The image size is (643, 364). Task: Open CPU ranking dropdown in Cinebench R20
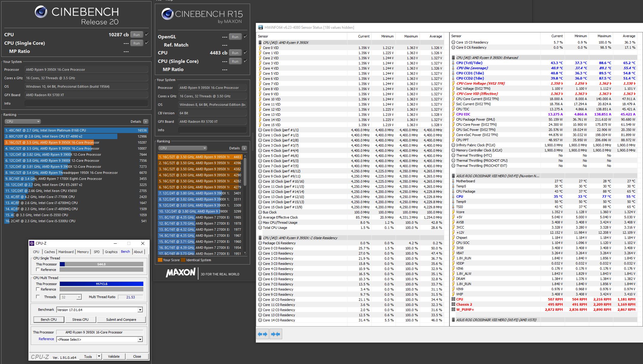(23, 122)
